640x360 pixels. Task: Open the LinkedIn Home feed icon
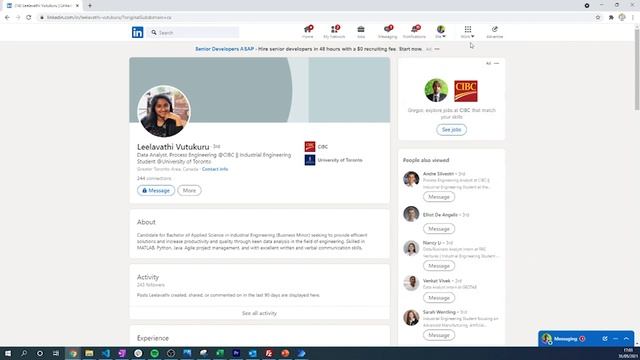308,32
